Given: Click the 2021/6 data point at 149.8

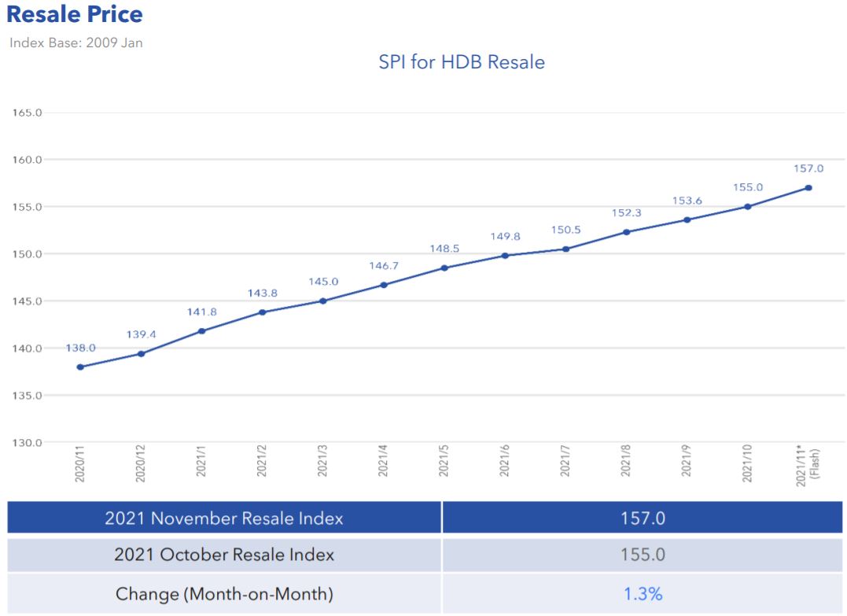Looking at the screenshot, I should pos(505,256).
